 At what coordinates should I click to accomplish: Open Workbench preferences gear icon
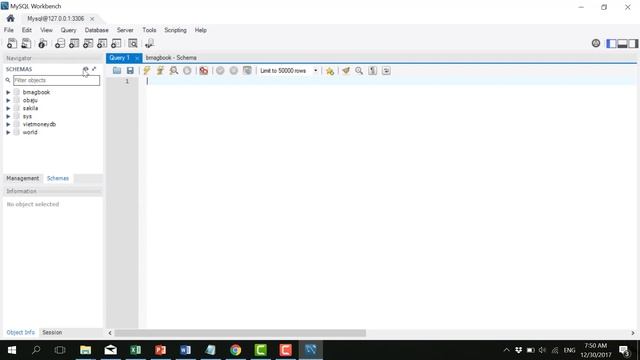click(596, 43)
